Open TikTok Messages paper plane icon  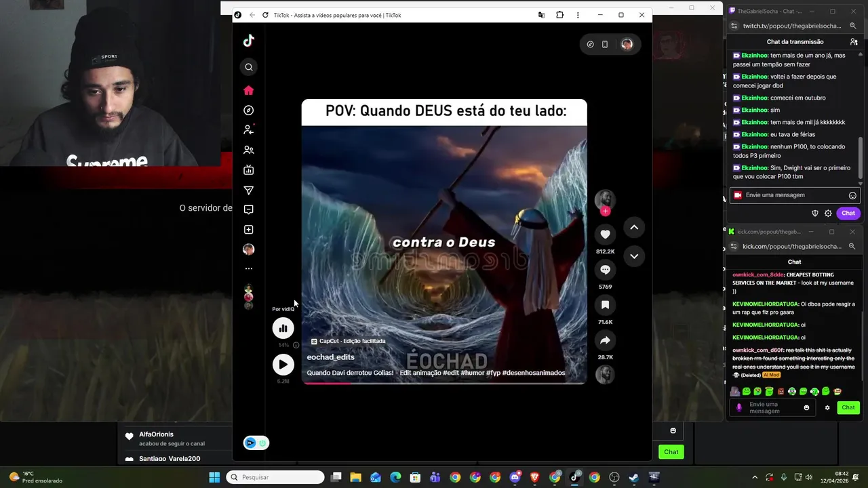[x=249, y=190]
